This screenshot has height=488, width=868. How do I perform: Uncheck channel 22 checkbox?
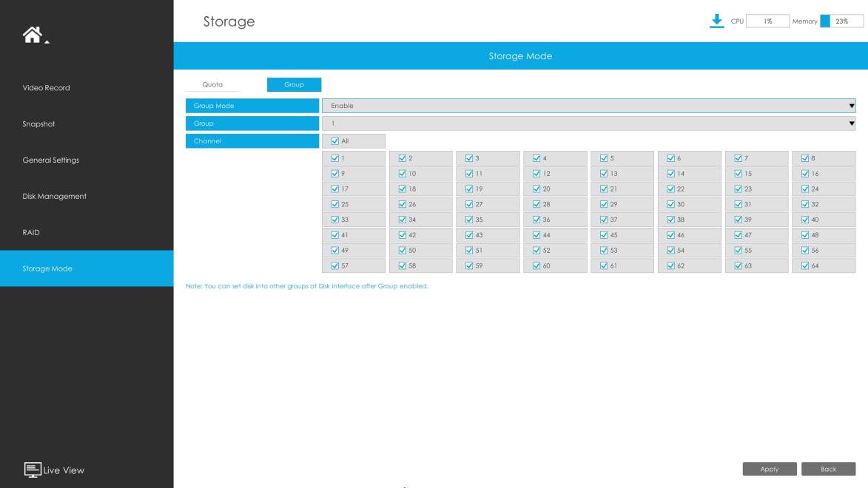coord(671,189)
